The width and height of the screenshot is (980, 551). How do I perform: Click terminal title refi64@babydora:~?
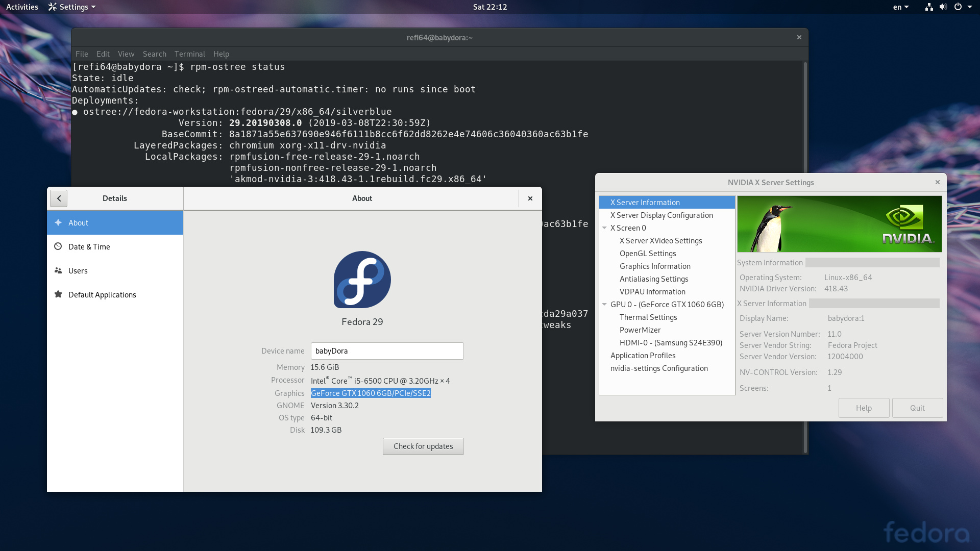point(439,38)
